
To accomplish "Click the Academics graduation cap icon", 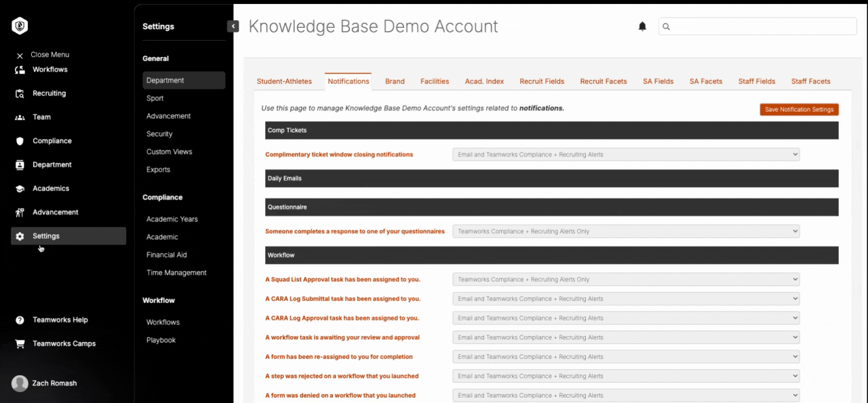I will [x=20, y=188].
